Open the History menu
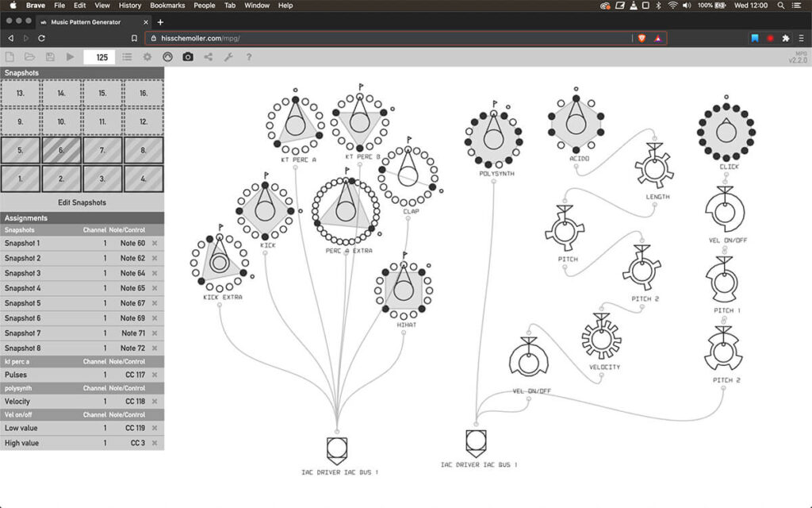812x508 pixels. click(130, 6)
